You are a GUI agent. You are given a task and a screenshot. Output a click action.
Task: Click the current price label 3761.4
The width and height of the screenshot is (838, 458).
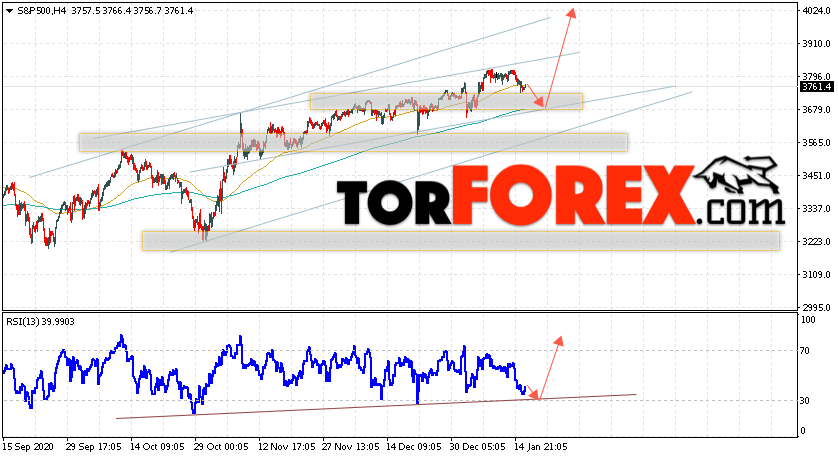click(816, 87)
